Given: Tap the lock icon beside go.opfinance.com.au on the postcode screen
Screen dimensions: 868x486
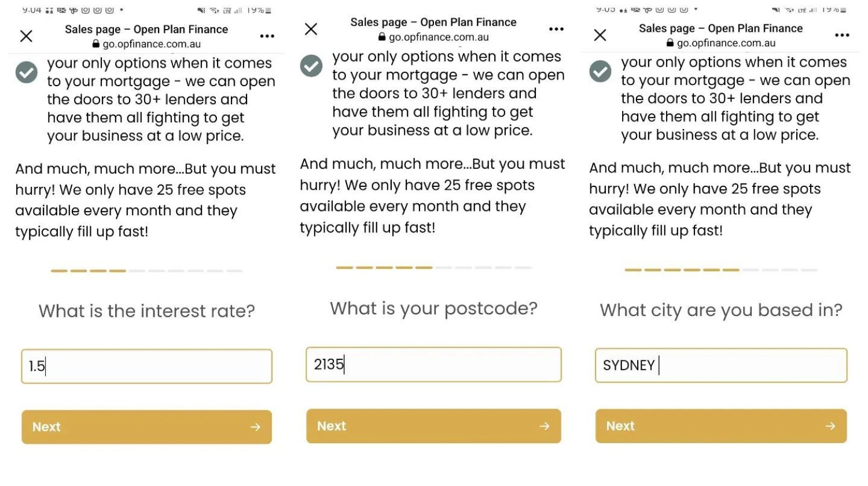Looking at the screenshot, I should [382, 37].
